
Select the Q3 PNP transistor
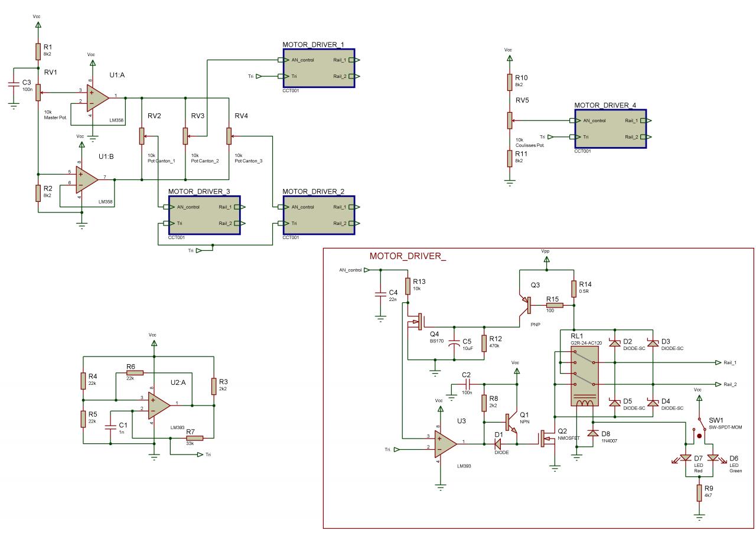coord(524,304)
